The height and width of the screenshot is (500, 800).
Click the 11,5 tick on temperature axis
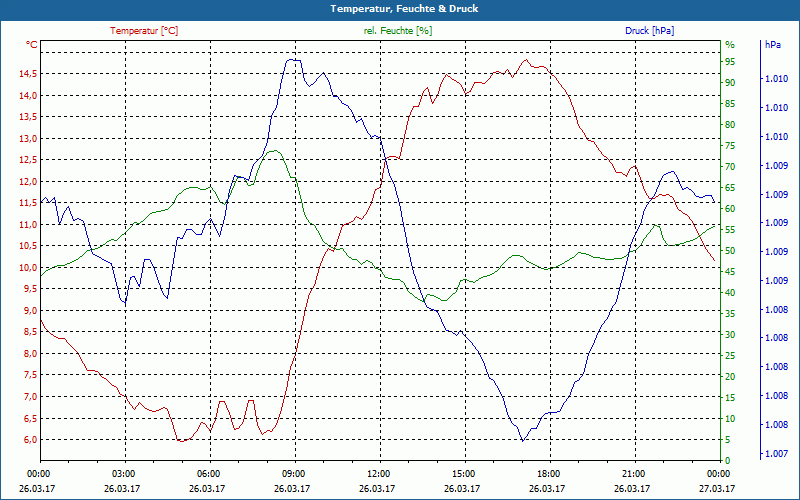(28, 203)
